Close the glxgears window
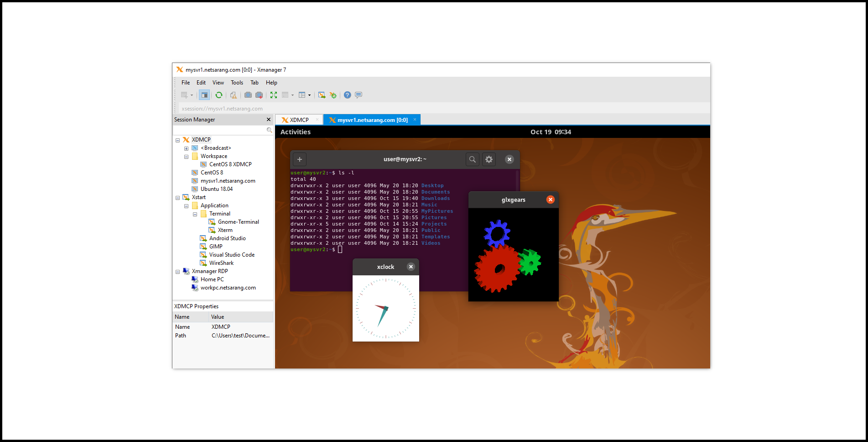The height and width of the screenshot is (442, 868). [x=551, y=200]
